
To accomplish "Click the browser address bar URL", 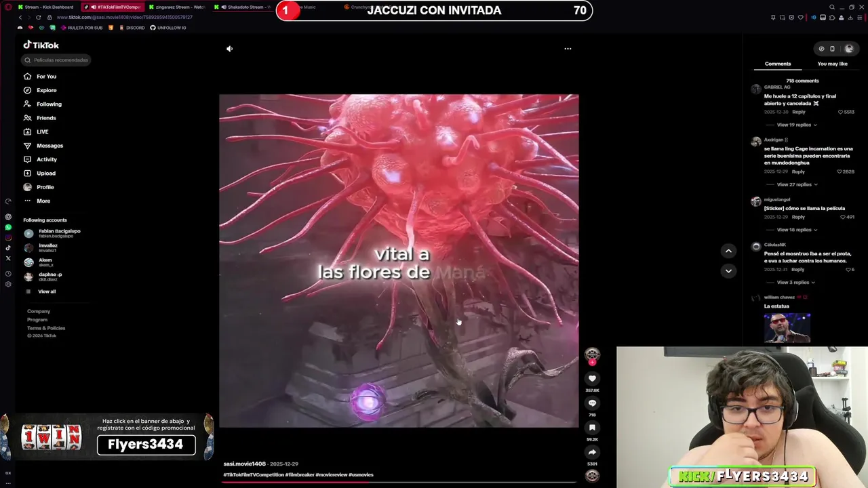I will coord(124,17).
